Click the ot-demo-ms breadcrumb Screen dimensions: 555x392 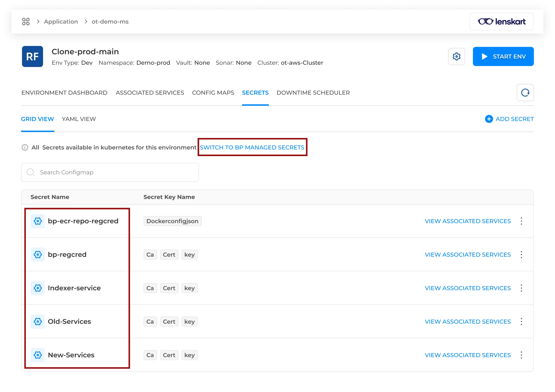tap(110, 22)
